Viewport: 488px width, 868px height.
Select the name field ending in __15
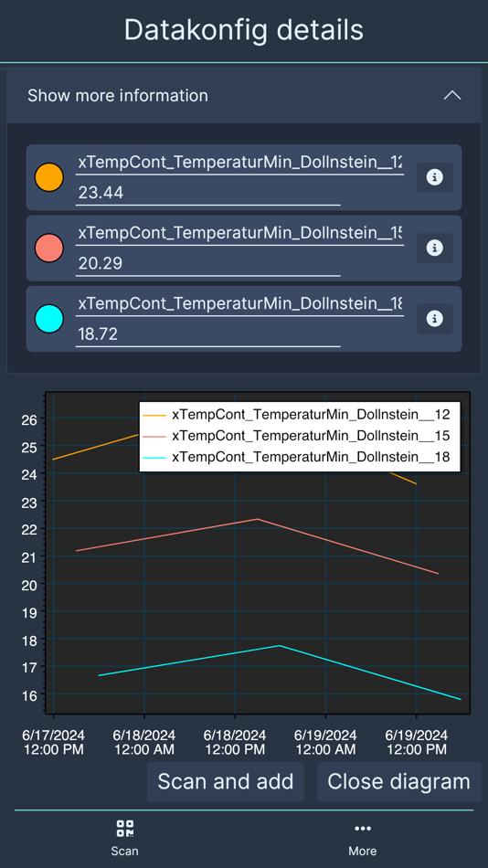[x=239, y=233]
